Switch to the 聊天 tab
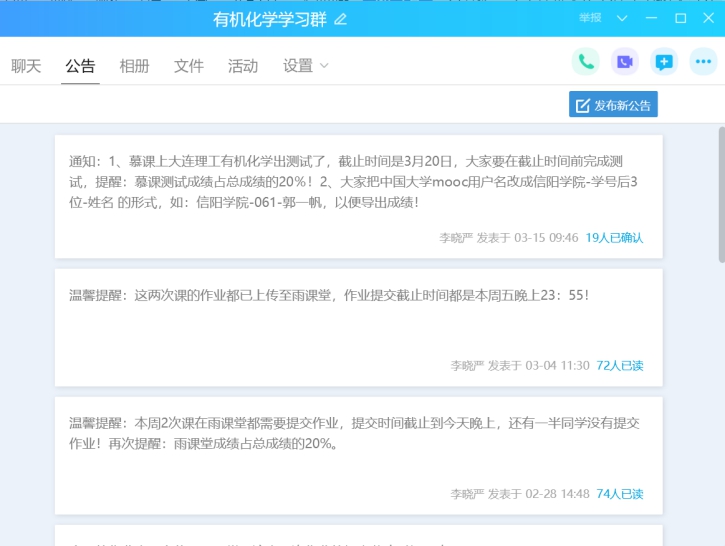Viewport: 725px width, 546px height. (x=26, y=66)
